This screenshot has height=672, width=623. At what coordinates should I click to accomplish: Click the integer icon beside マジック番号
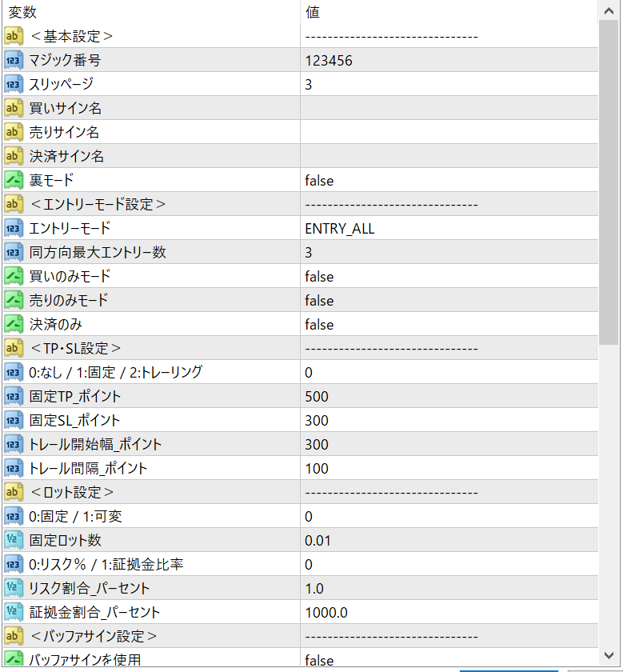pyautogui.click(x=14, y=60)
